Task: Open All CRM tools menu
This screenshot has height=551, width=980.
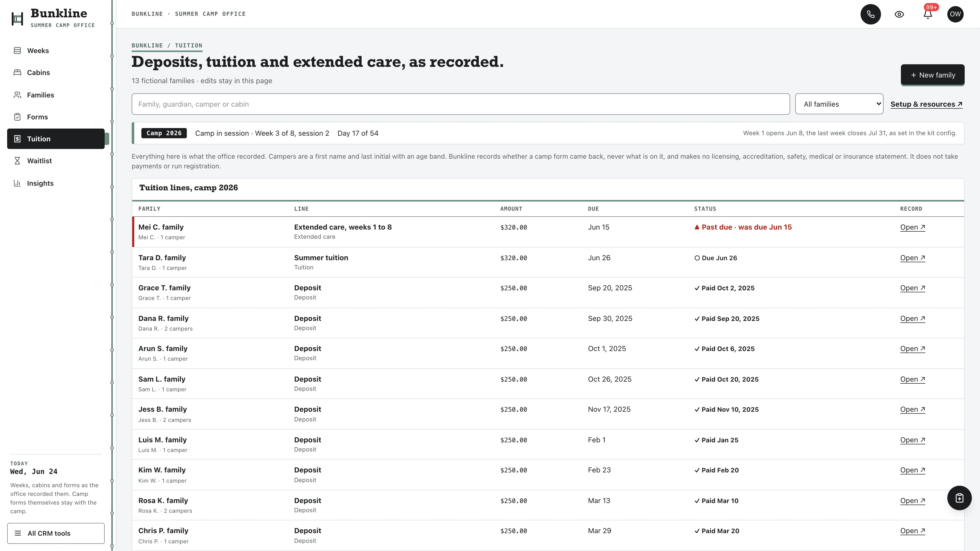Action: [x=56, y=533]
